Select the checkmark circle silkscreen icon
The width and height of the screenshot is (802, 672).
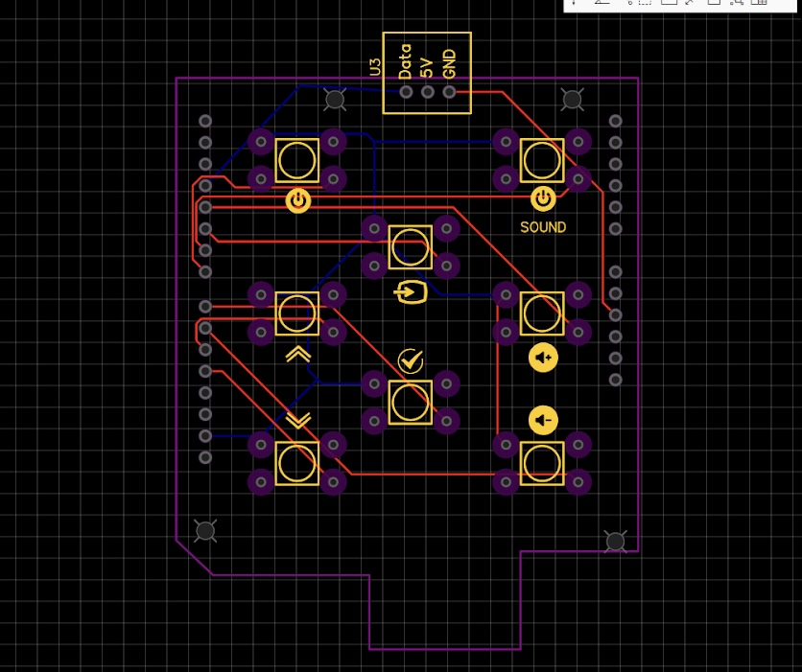point(411,361)
